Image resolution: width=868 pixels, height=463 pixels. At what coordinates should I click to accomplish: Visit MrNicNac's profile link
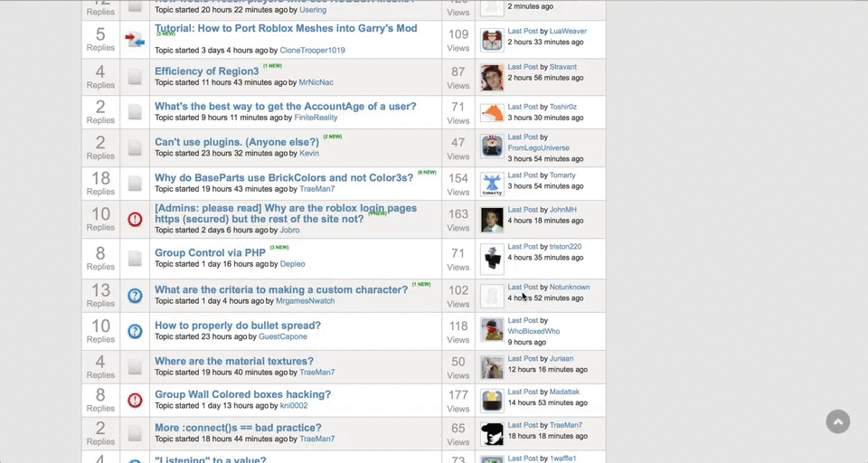click(x=316, y=82)
